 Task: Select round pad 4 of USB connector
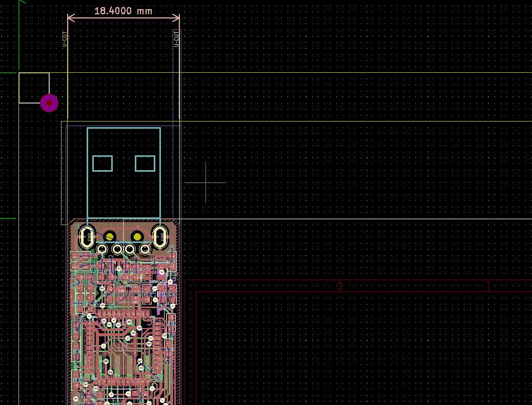[145, 250]
